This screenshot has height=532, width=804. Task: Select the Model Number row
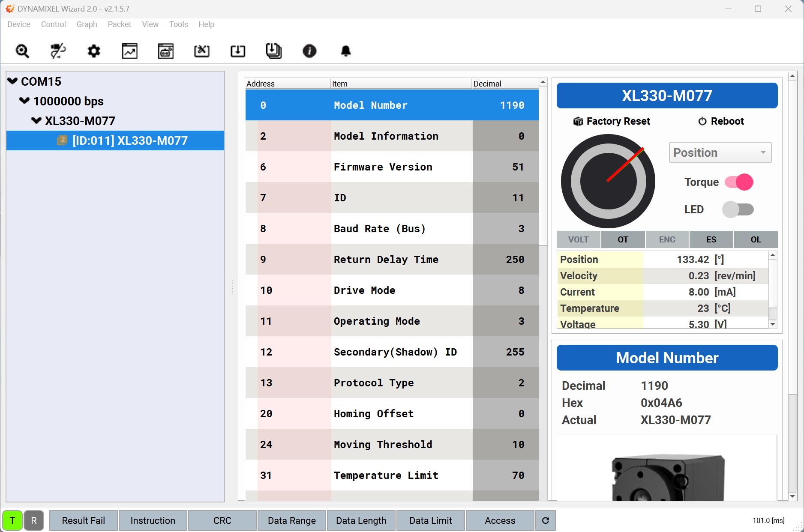[392, 105]
